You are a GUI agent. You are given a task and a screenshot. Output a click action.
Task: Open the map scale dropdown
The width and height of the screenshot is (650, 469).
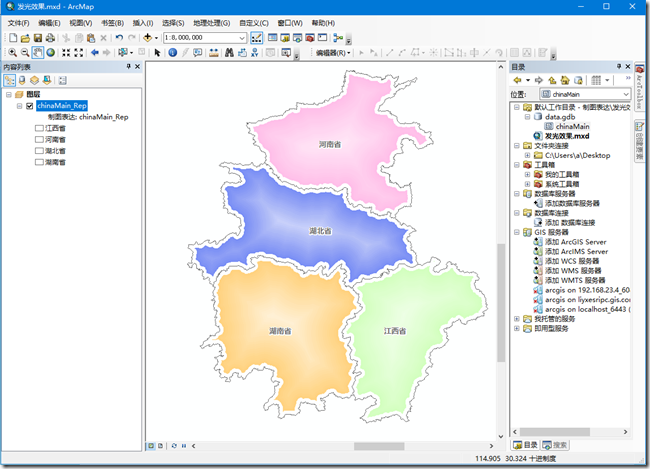point(242,38)
